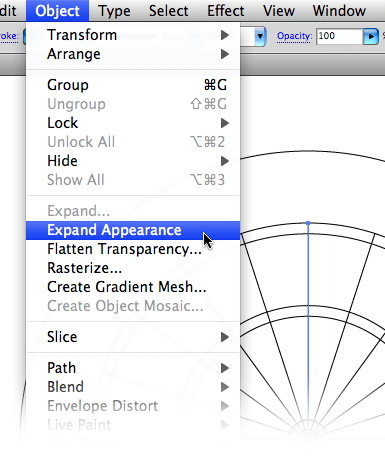
Task: Open the Select menu
Action: coord(169,11)
